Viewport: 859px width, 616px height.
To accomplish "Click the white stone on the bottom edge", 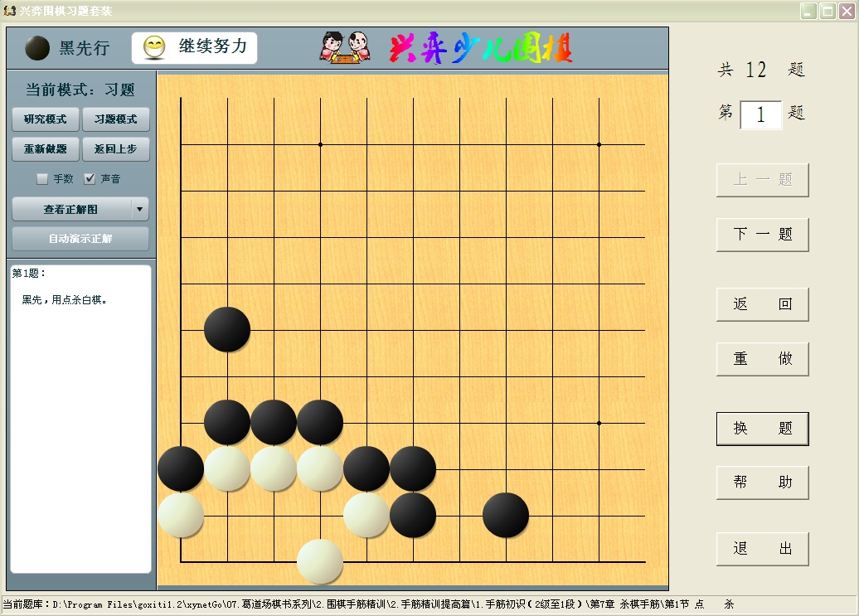I will [320, 562].
